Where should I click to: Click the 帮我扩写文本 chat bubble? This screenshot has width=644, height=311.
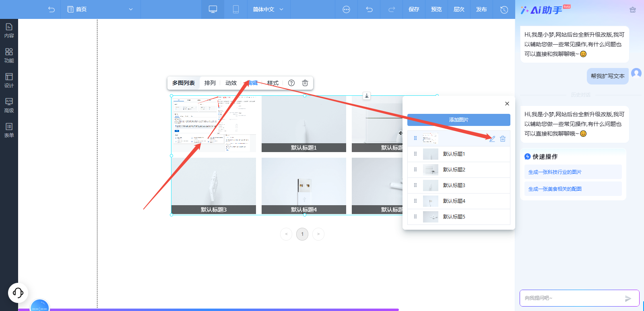608,76
